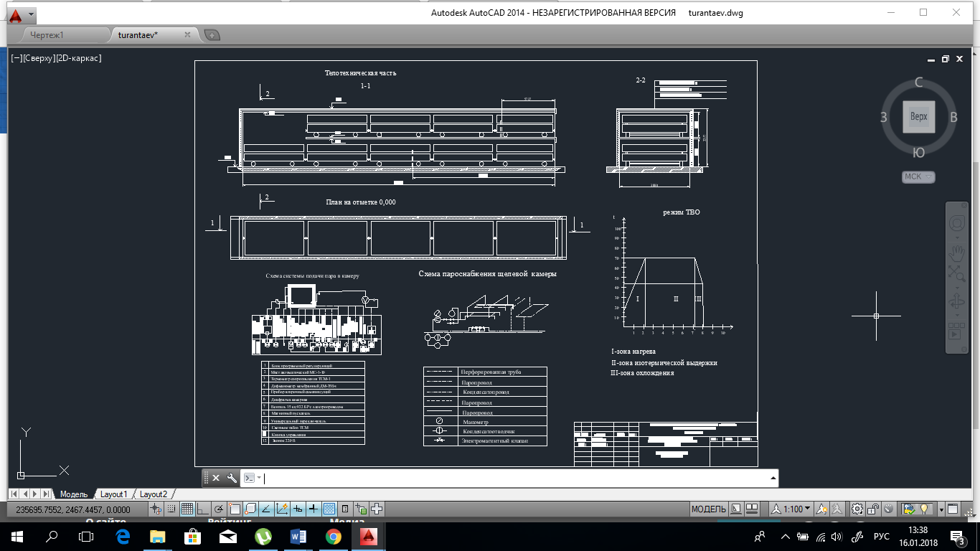
Task: Click the Верх face of ViewCube
Action: coord(918,116)
